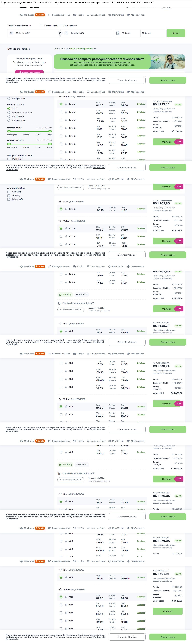Click the baggage icon beside Até 12kg

click(x=60, y=295)
